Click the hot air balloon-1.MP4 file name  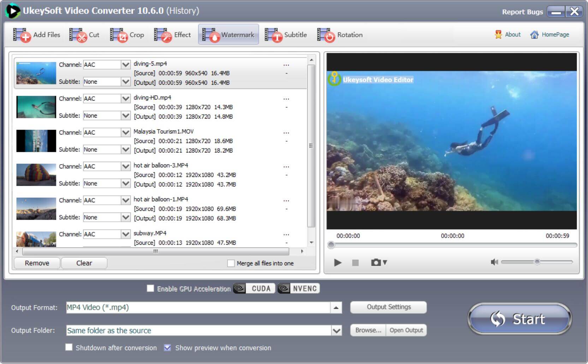point(161,199)
